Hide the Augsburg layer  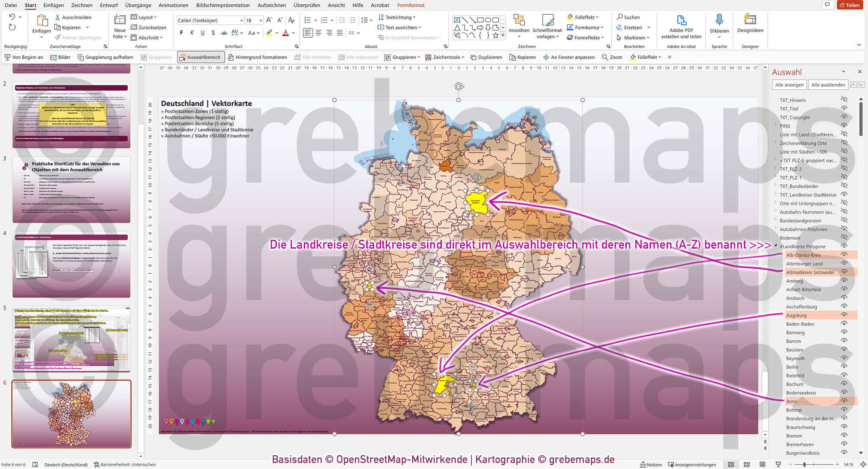(844, 315)
